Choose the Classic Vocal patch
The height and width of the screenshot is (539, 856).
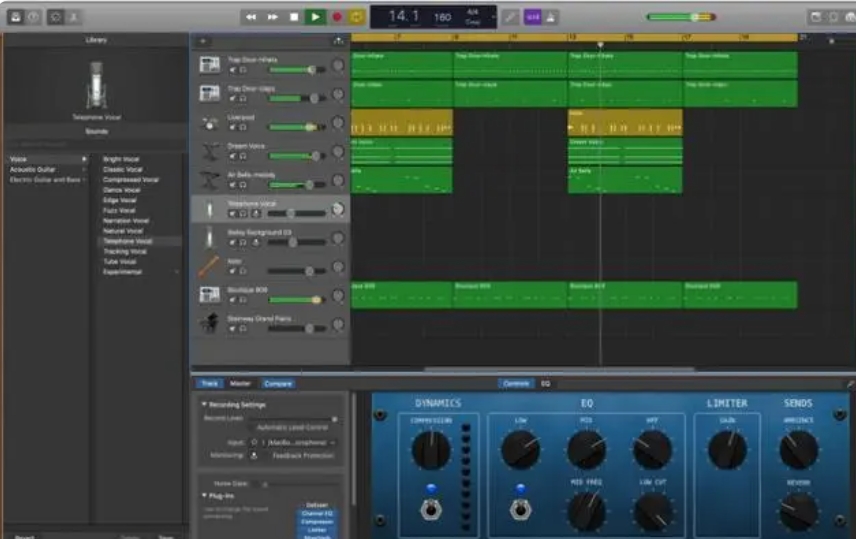click(122, 169)
